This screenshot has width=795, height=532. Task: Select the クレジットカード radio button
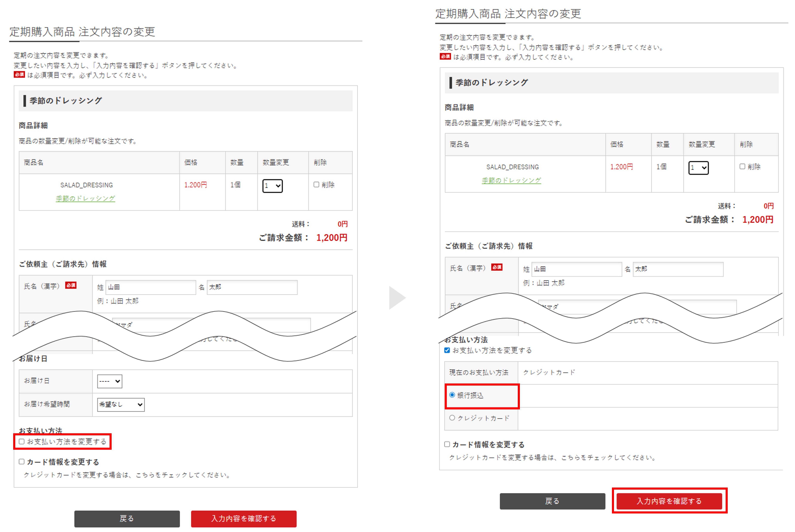click(x=452, y=418)
